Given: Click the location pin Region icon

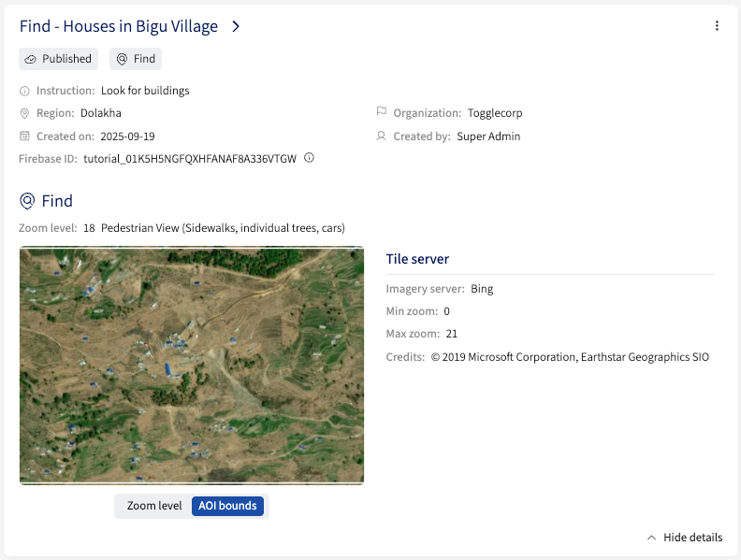Looking at the screenshot, I should 25,113.
